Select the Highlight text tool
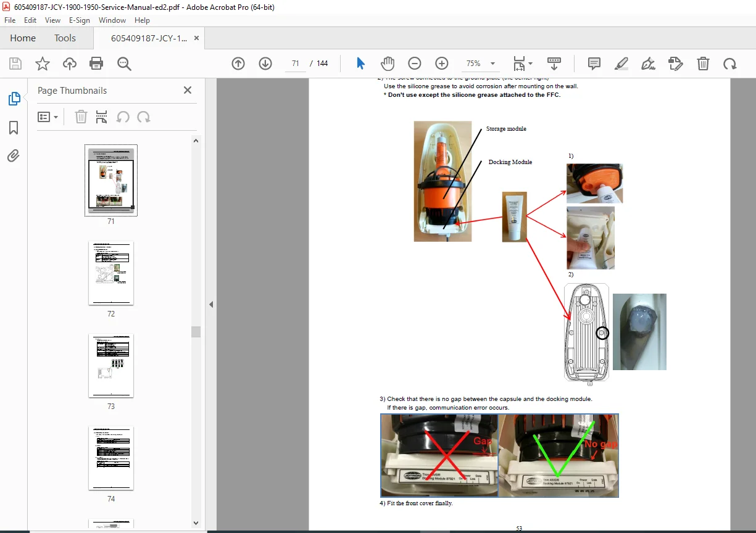This screenshot has width=756, height=533. [621, 64]
